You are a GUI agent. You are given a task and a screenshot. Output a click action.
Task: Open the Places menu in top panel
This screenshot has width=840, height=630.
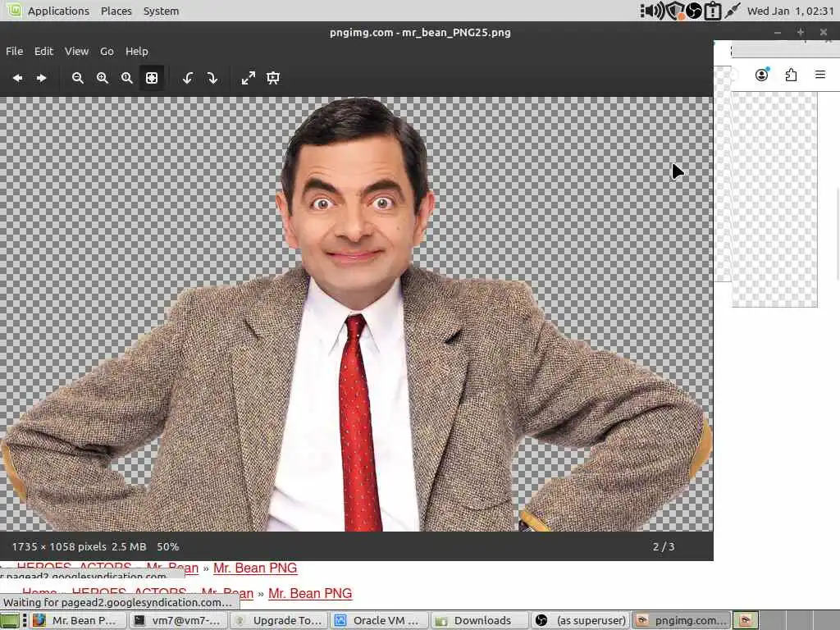coord(116,11)
